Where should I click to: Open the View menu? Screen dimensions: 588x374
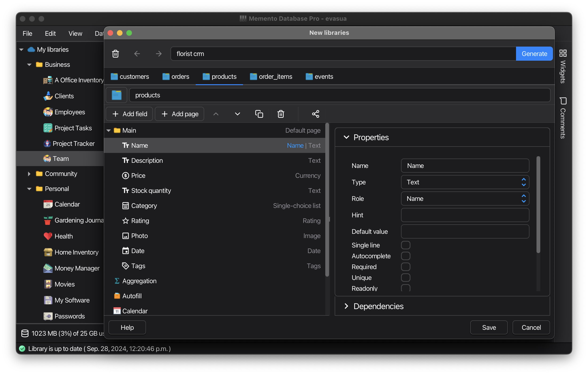[x=75, y=33]
